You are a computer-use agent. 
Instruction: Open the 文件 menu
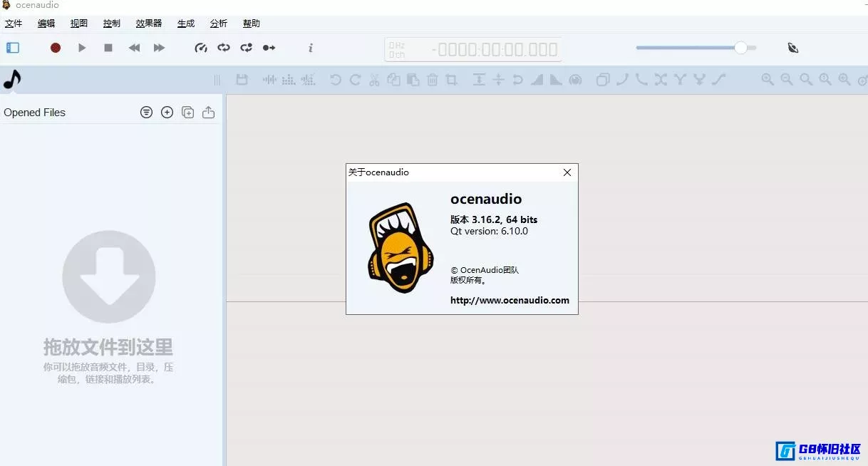[x=14, y=24]
